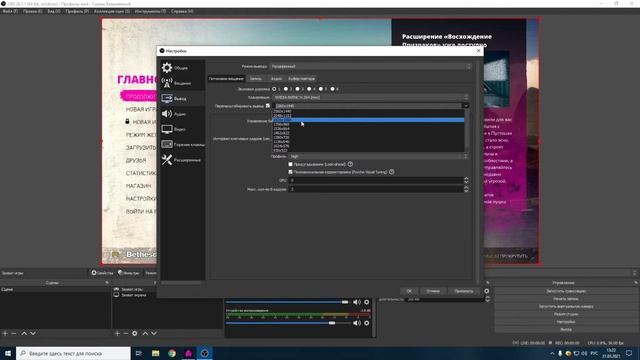
Task: Open Windows notification center
Action: tap(629, 353)
